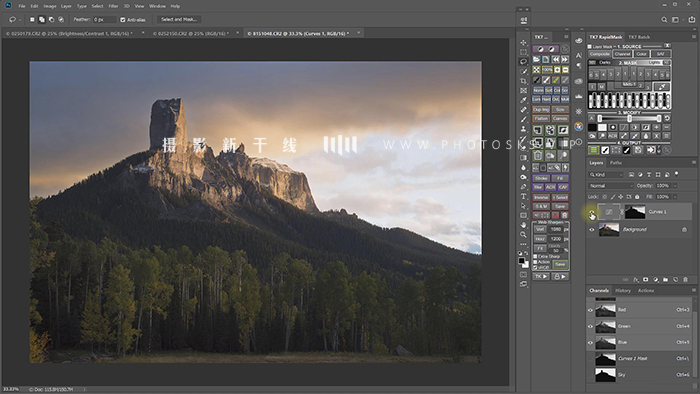Click the new group folder icon
The width and height of the screenshot is (700, 394).
666,280
